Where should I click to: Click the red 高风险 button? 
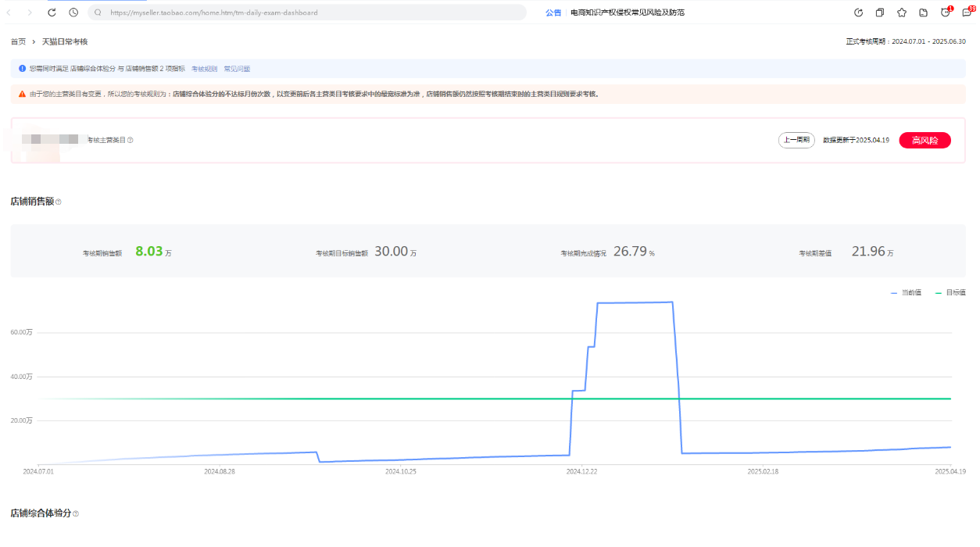(x=925, y=141)
